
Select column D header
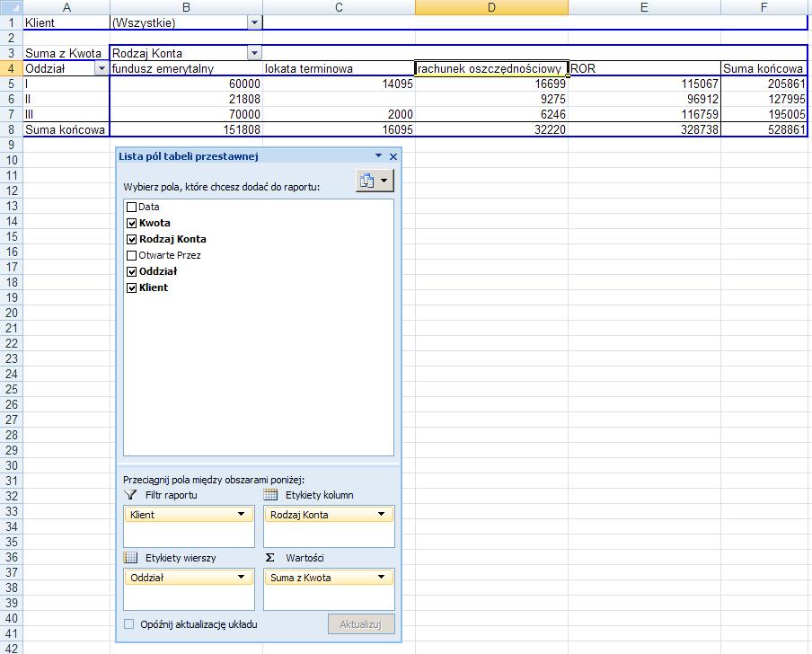tap(491, 7)
